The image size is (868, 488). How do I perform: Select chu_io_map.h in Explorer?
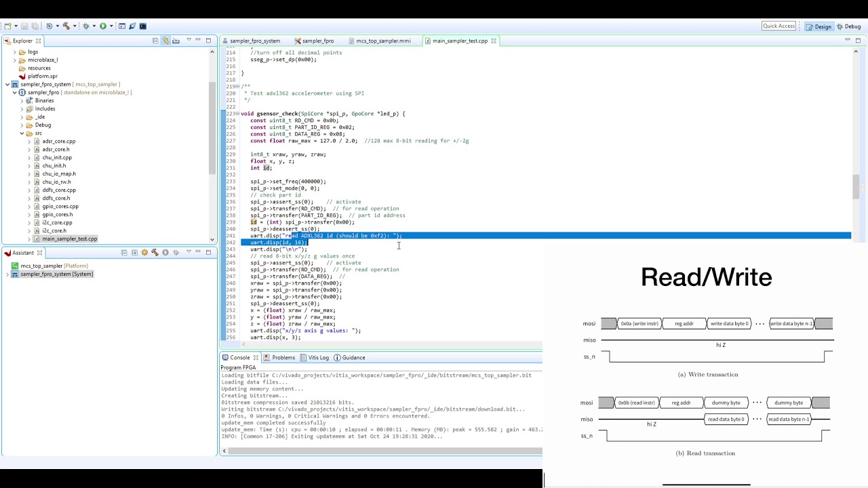point(59,174)
